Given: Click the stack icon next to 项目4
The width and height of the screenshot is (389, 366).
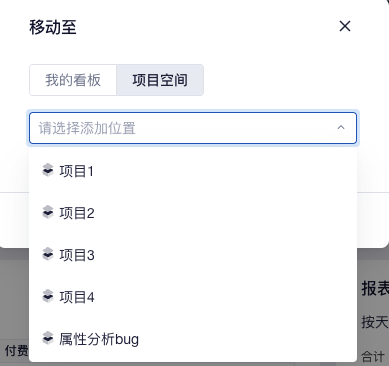Looking at the screenshot, I should point(48,296).
